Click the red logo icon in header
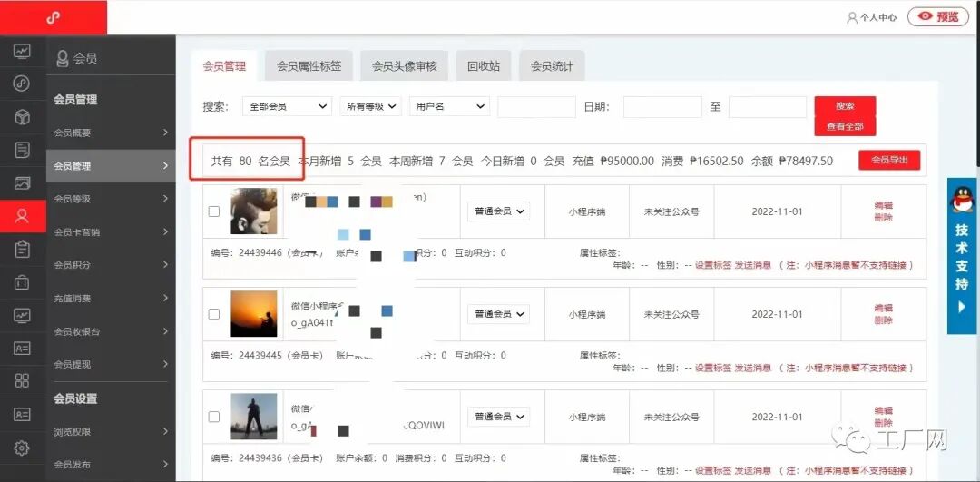This screenshot has height=482, width=980. pos(54,17)
